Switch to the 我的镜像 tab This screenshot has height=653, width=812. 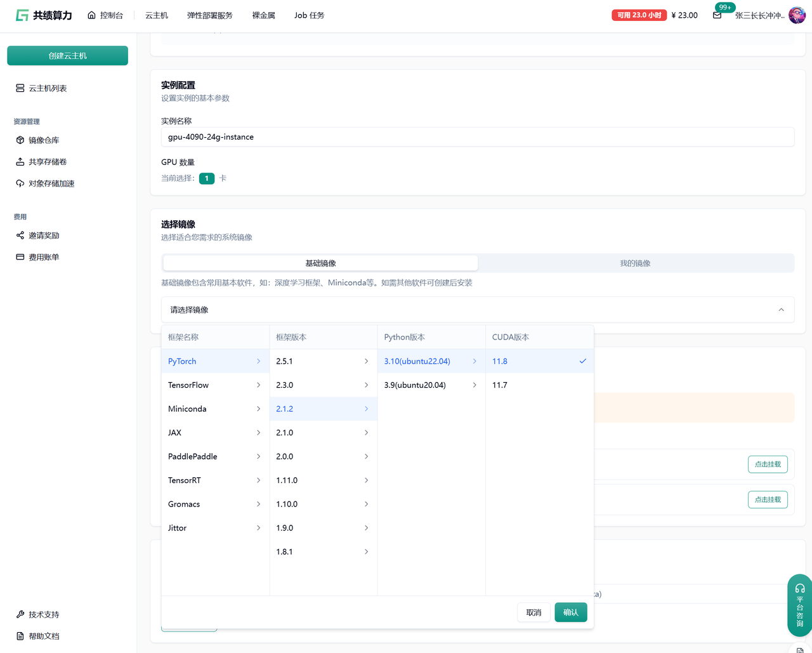point(635,263)
